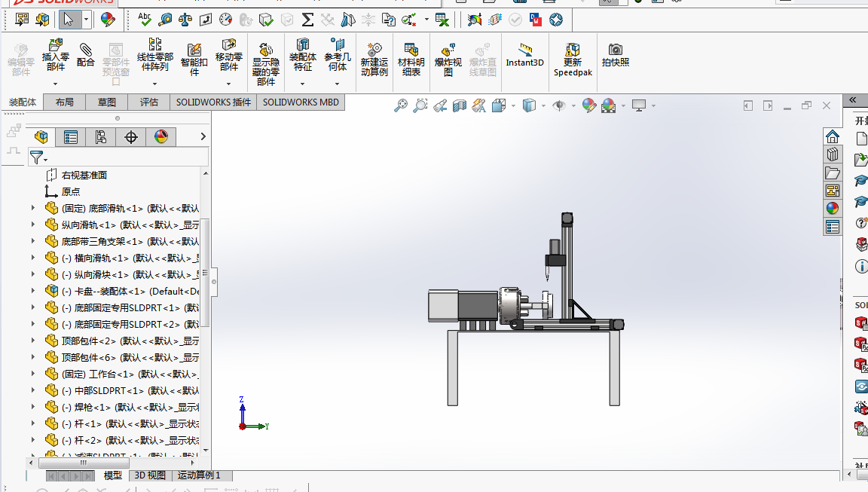The width and height of the screenshot is (868, 492).
Task: Open the Appearances color ball in top toolbar
Action: (x=108, y=20)
